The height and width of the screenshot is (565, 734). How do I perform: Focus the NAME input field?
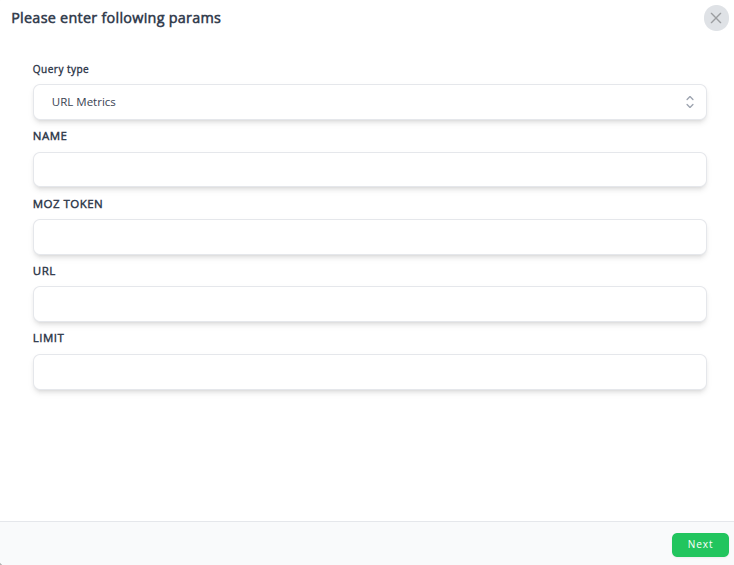pos(369,170)
